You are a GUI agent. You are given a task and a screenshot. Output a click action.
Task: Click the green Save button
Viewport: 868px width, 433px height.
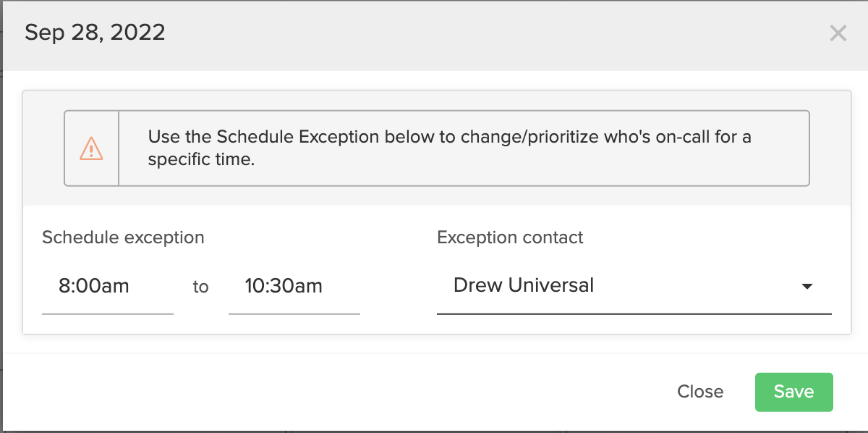[794, 392]
